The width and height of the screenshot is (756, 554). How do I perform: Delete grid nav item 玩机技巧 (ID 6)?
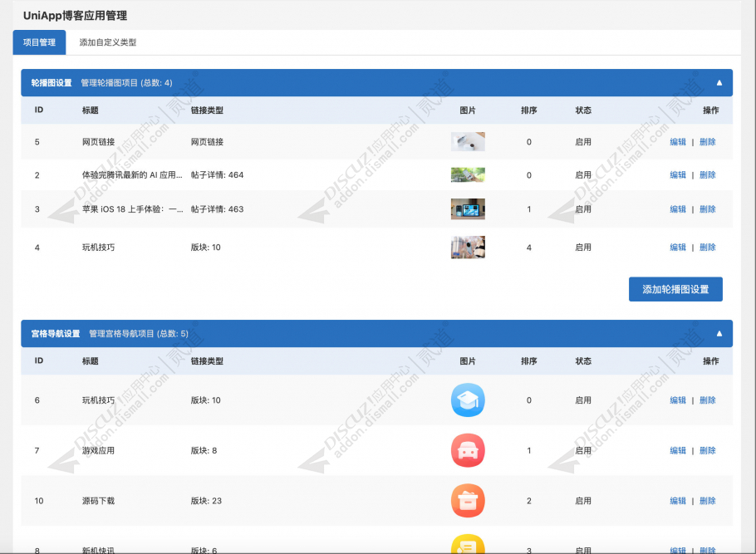pos(707,400)
